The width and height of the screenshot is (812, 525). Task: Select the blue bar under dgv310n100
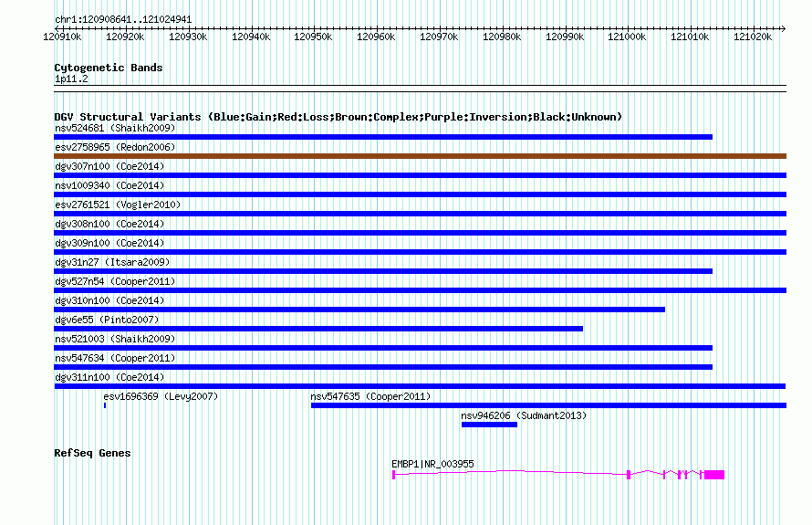tap(359, 310)
